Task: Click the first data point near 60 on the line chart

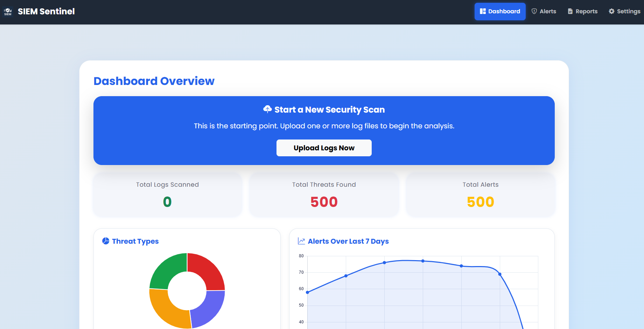Action: point(308,292)
